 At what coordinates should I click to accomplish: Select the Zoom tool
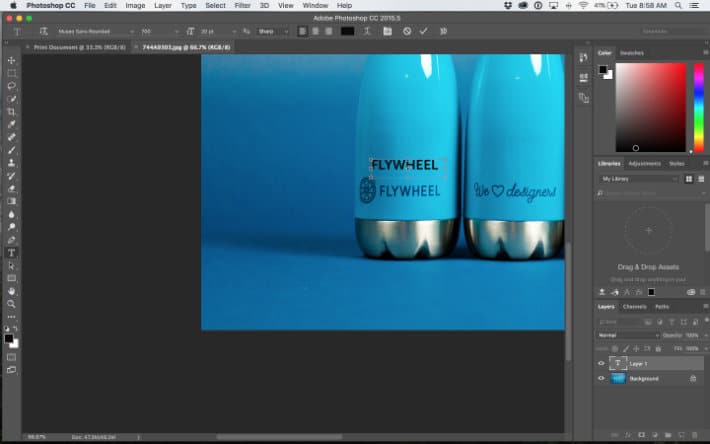coord(12,304)
